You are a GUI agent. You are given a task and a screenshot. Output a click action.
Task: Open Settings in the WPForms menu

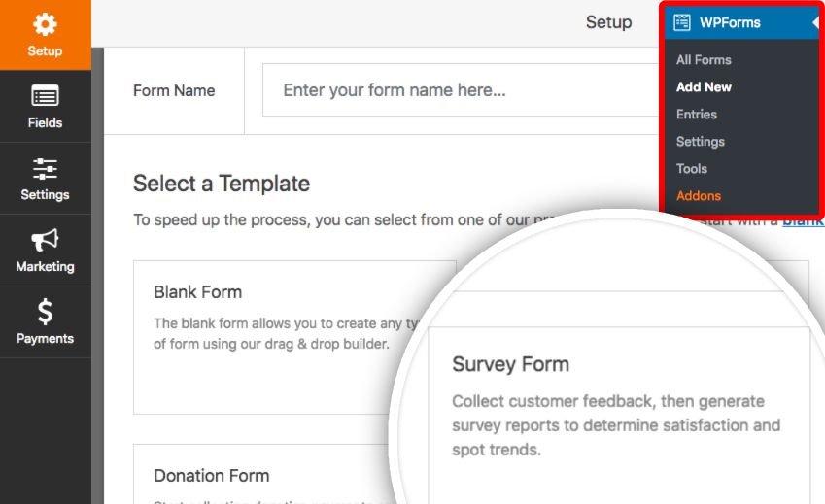point(701,142)
